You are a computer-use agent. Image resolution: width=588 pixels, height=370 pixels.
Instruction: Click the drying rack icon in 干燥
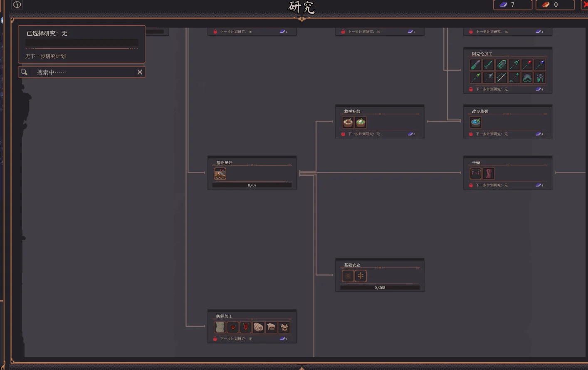click(475, 174)
